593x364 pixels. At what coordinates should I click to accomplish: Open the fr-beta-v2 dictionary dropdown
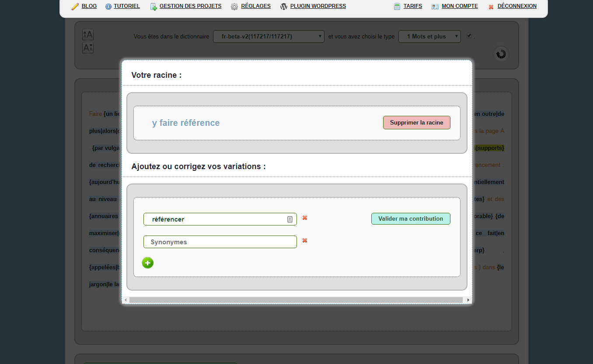269,37
